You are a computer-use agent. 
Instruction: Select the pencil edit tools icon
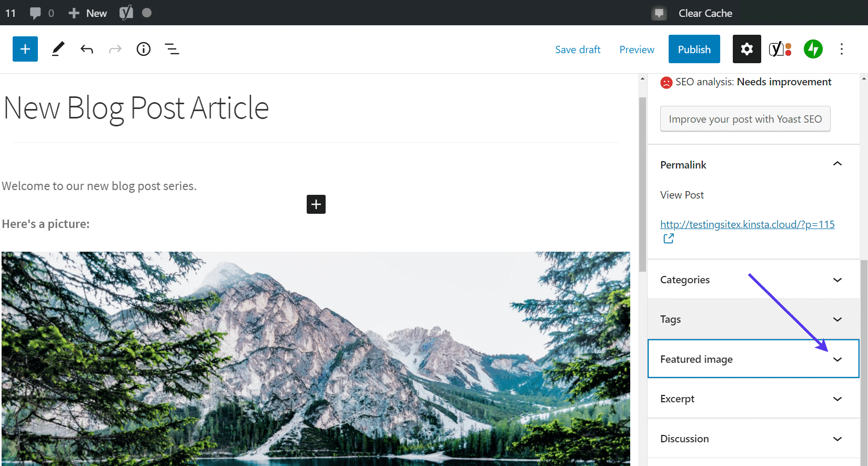coord(58,49)
